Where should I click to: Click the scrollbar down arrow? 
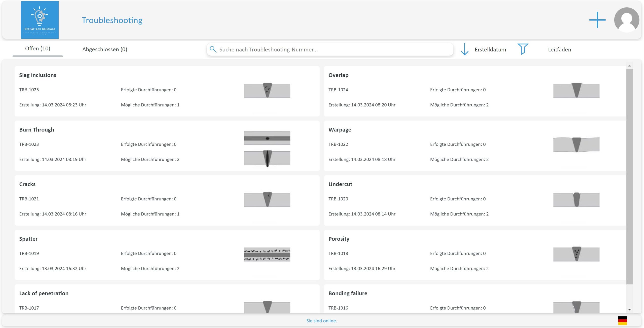629,309
